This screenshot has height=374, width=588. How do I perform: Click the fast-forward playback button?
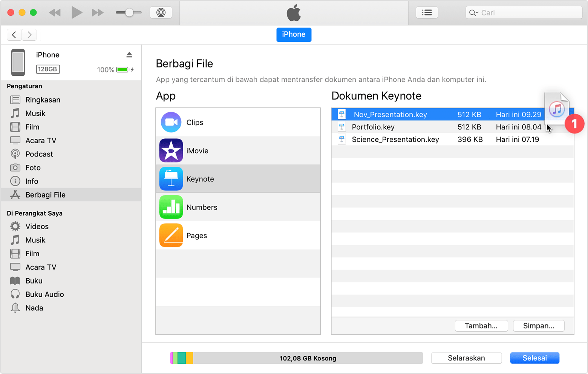click(98, 12)
